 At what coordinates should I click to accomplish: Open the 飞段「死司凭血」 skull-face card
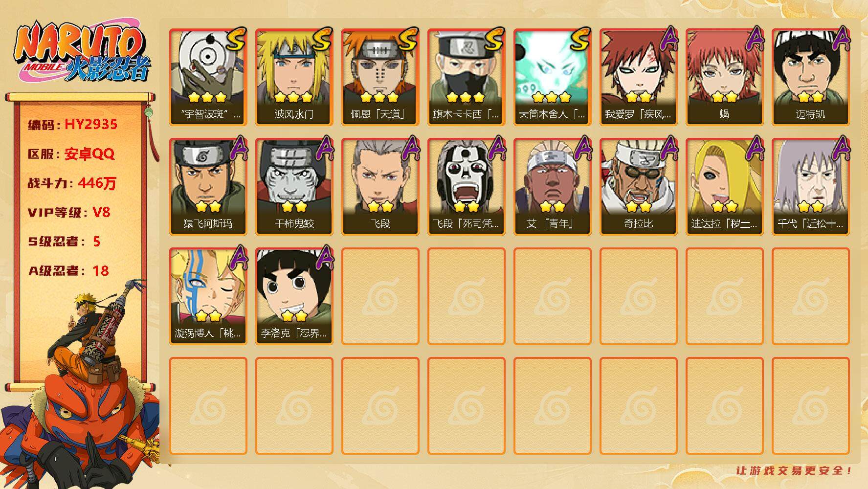point(466,187)
